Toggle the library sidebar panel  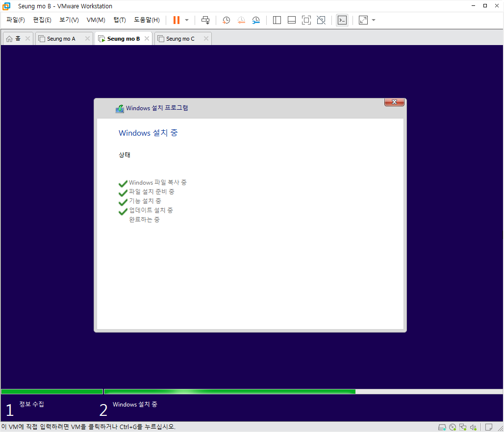point(277,20)
